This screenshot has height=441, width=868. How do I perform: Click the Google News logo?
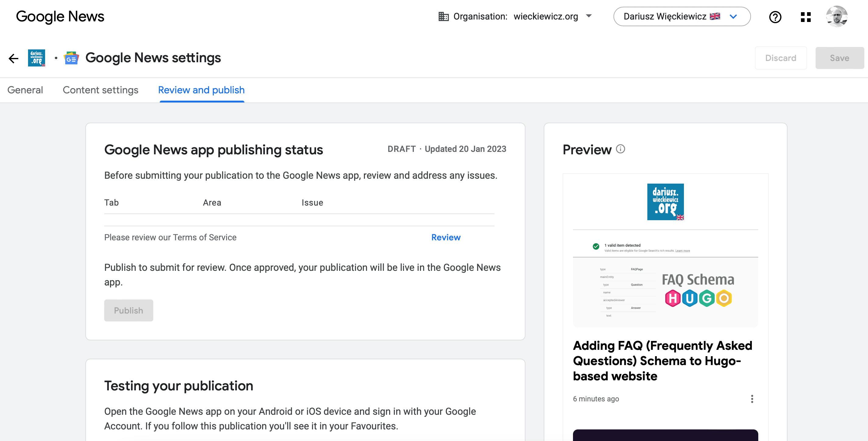pos(60,16)
